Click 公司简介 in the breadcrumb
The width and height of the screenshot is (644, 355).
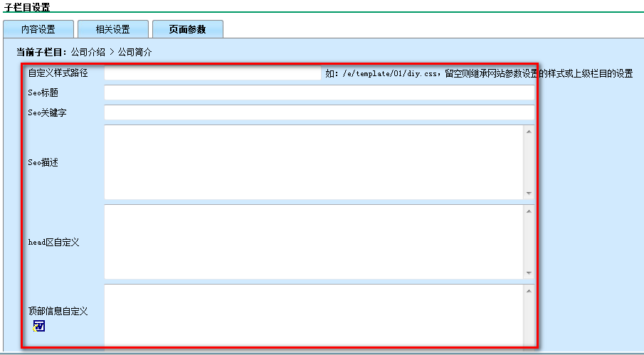pyautogui.click(x=134, y=52)
